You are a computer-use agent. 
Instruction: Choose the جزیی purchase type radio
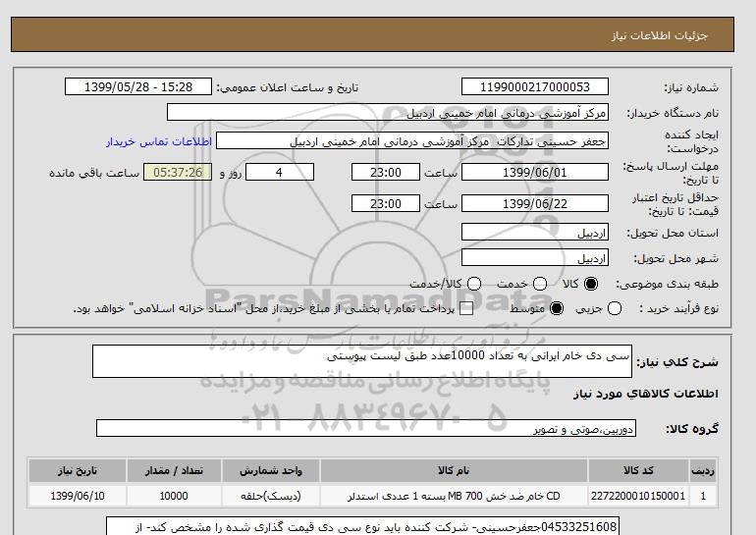pyautogui.click(x=615, y=308)
